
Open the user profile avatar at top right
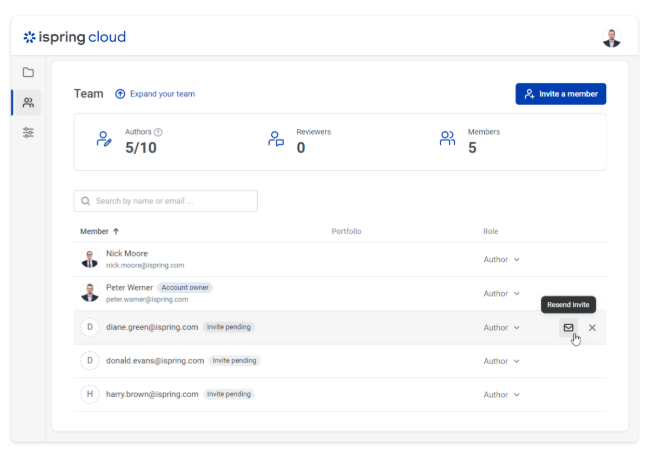[x=611, y=38]
